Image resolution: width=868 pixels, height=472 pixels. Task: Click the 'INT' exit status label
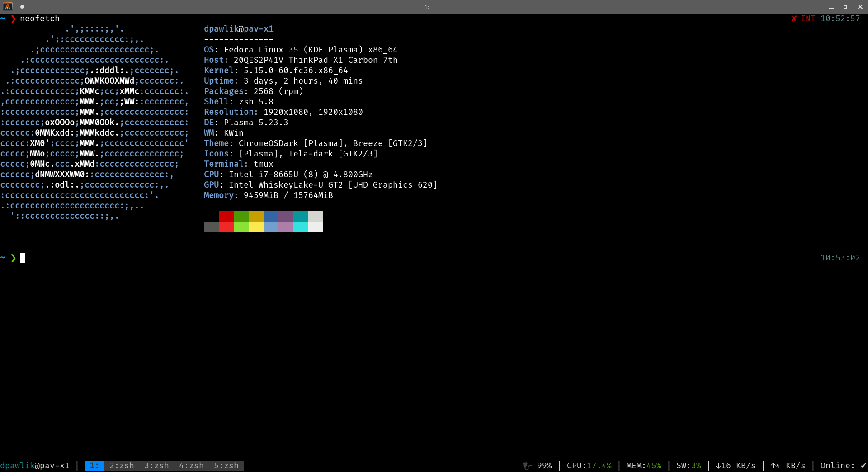[808, 19]
